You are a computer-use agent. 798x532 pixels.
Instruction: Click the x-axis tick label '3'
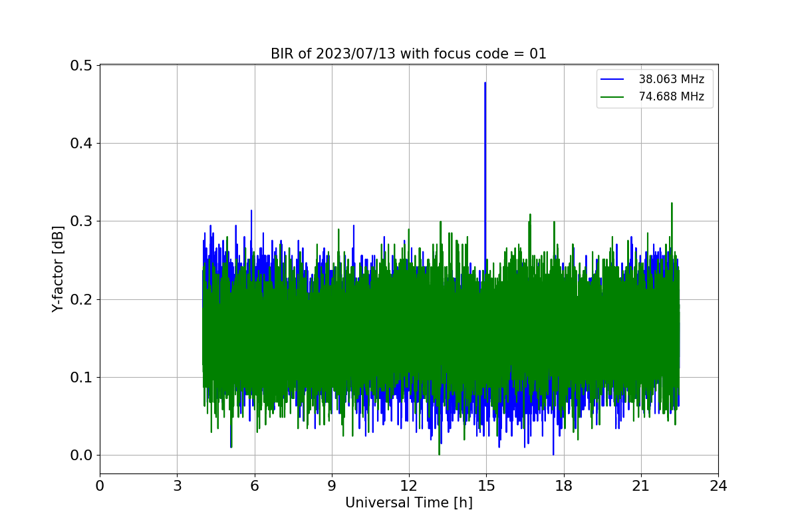177,486
